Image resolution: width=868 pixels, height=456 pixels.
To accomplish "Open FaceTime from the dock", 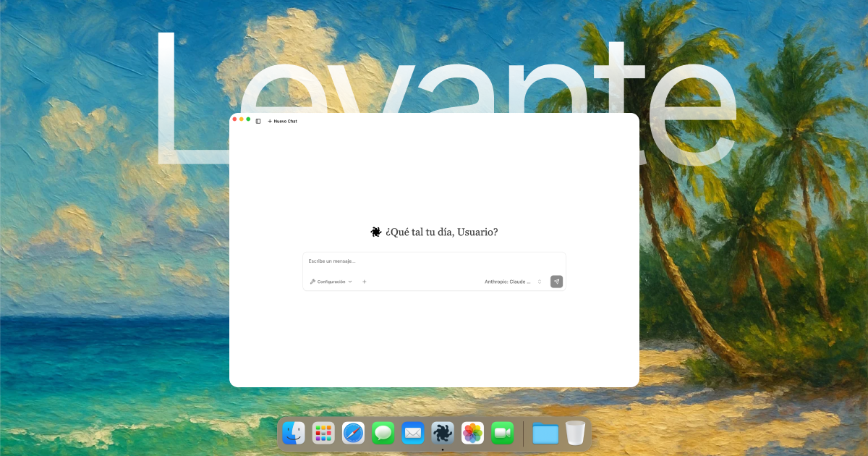I will [x=502, y=433].
